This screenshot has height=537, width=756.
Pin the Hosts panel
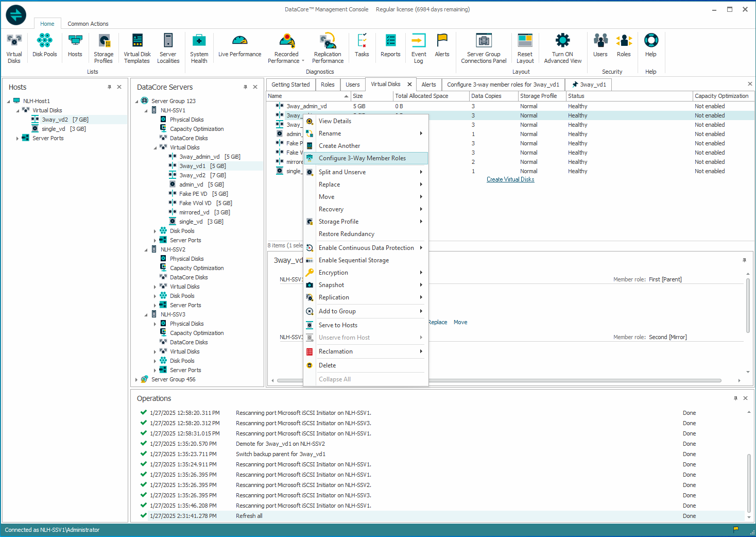109,87
